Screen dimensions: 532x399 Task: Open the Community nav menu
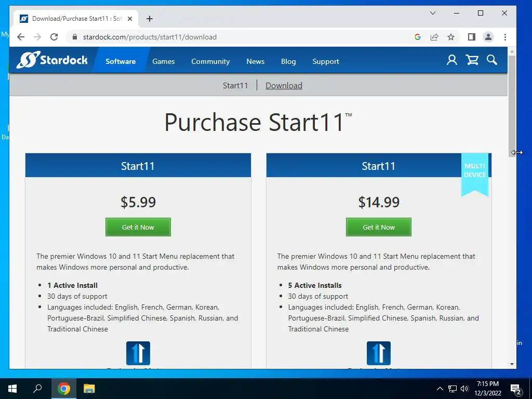pos(210,61)
